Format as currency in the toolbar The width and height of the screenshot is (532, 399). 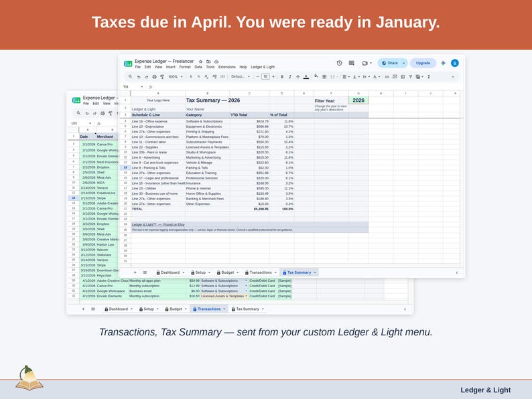(191, 76)
